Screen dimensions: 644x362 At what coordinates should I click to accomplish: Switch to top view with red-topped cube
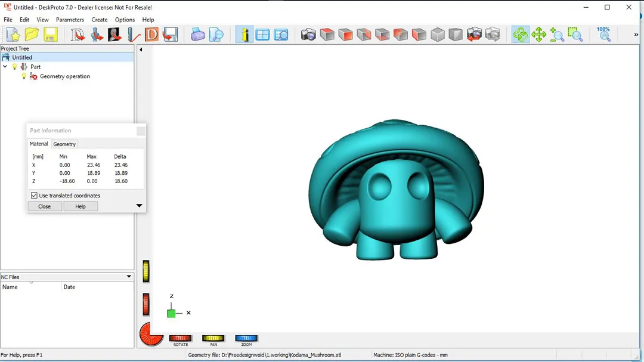click(327, 35)
